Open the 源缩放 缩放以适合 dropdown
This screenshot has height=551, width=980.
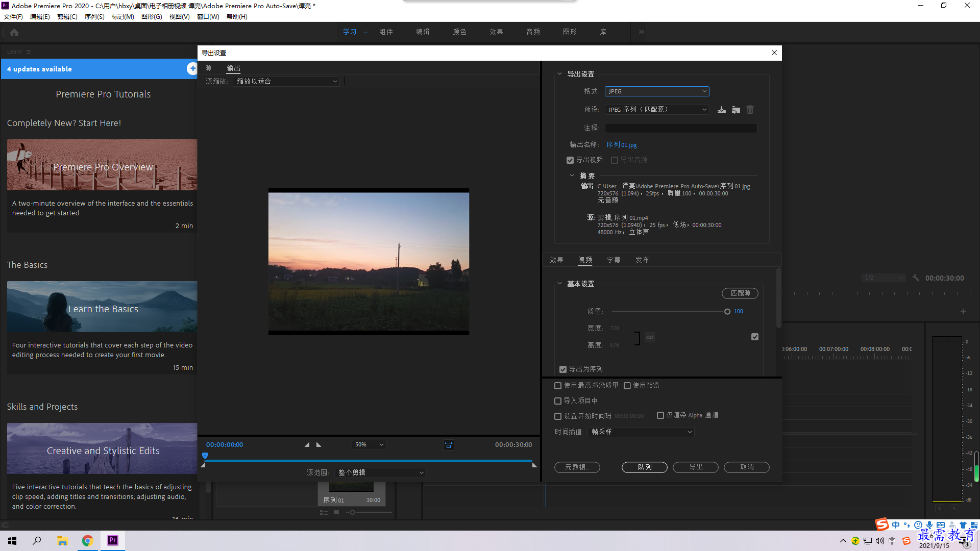click(x=286, y=82)
